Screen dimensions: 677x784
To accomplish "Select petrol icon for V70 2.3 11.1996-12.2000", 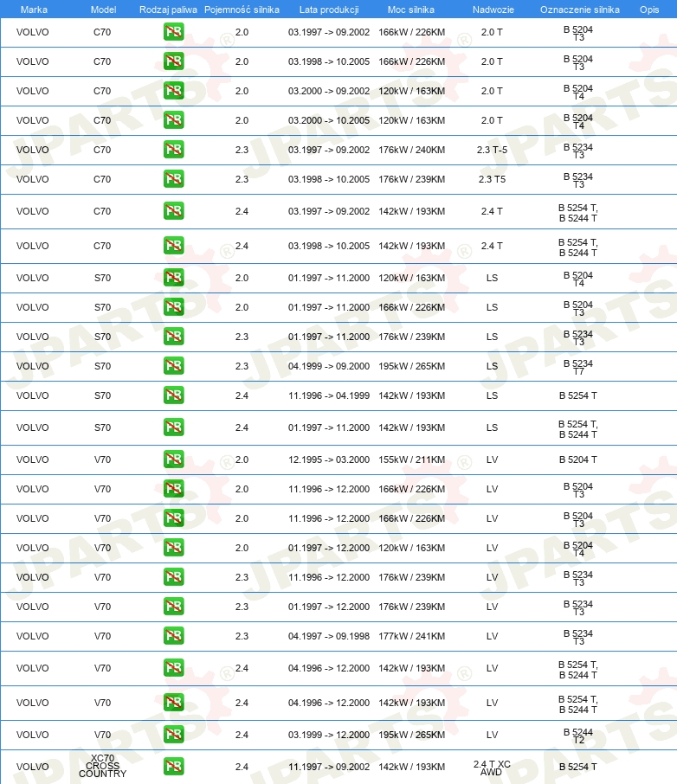I will tap(174, 577).
